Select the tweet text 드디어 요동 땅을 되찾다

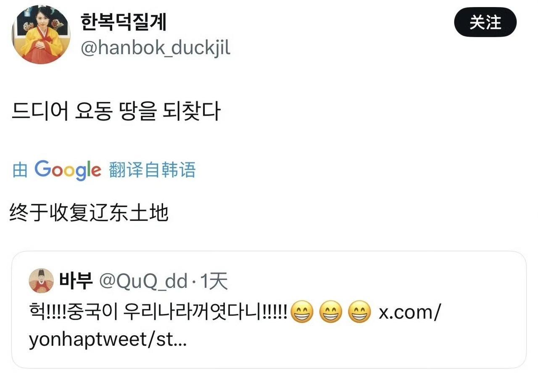click(116, 112)
